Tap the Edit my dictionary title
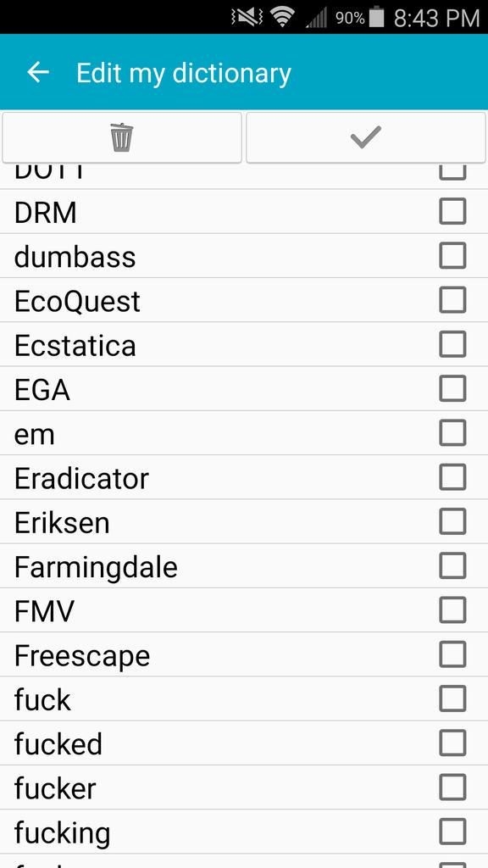This screenshot has width=488, height=868. pos(184,73)
